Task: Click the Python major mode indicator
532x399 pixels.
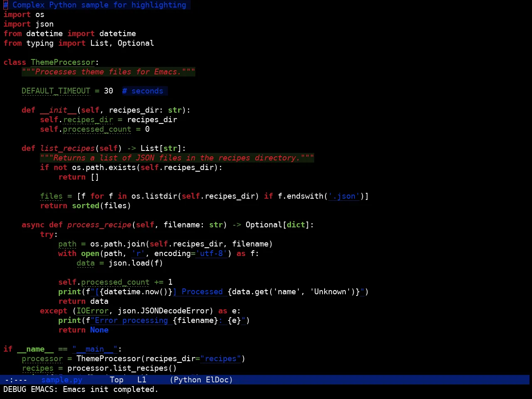Action: [x=187, y=380]
